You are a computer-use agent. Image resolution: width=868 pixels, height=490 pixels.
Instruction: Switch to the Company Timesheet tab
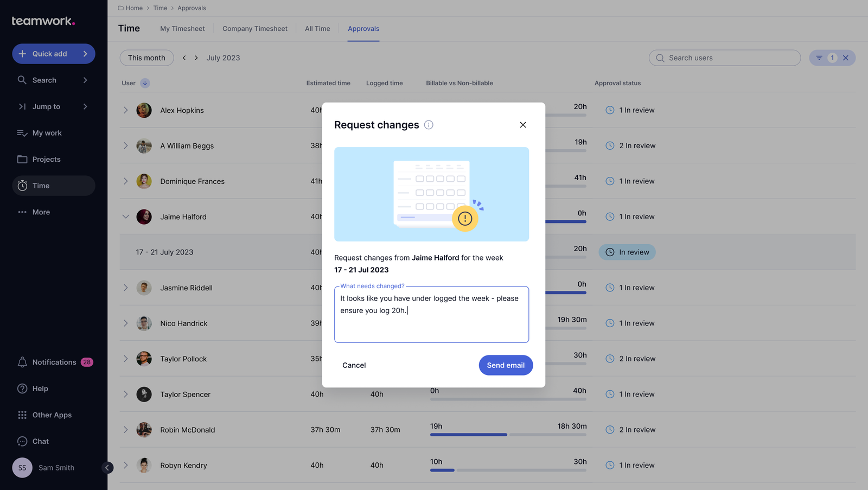(254, 28)
